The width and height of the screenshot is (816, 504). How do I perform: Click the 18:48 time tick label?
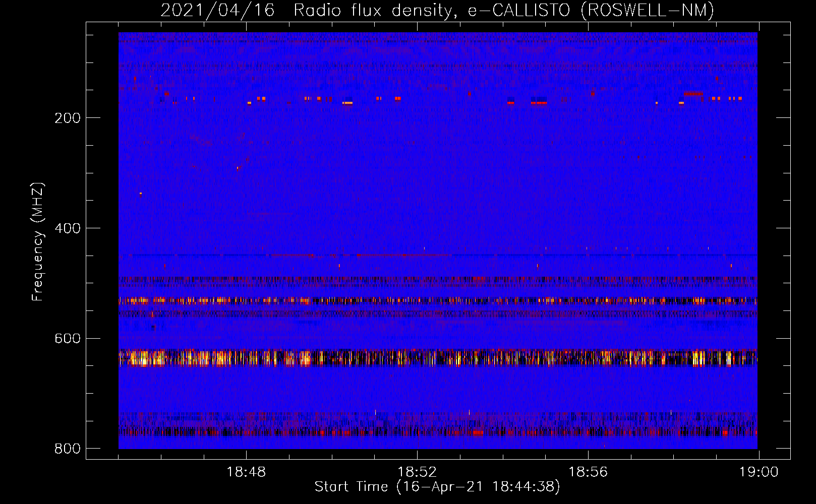[246, 472]
